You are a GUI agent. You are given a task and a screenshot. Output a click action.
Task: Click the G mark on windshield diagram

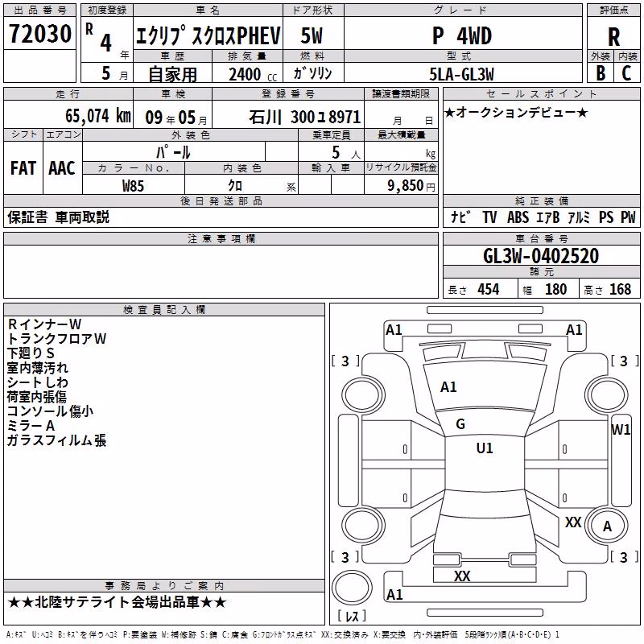click(x=460, y=424)
